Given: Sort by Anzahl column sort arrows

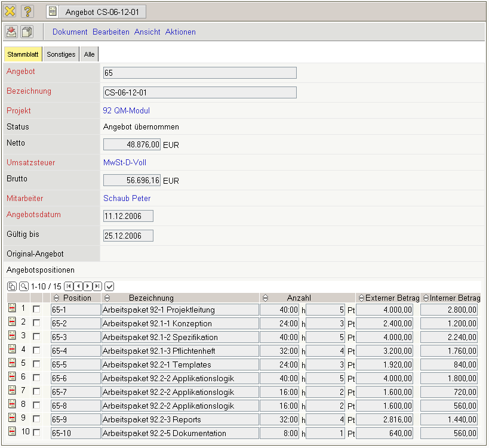Looking at the screenshot, I should 266,298.
